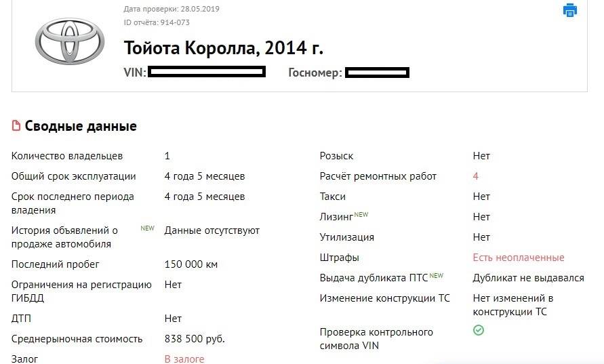Click the blue print icon

[570, 10]
